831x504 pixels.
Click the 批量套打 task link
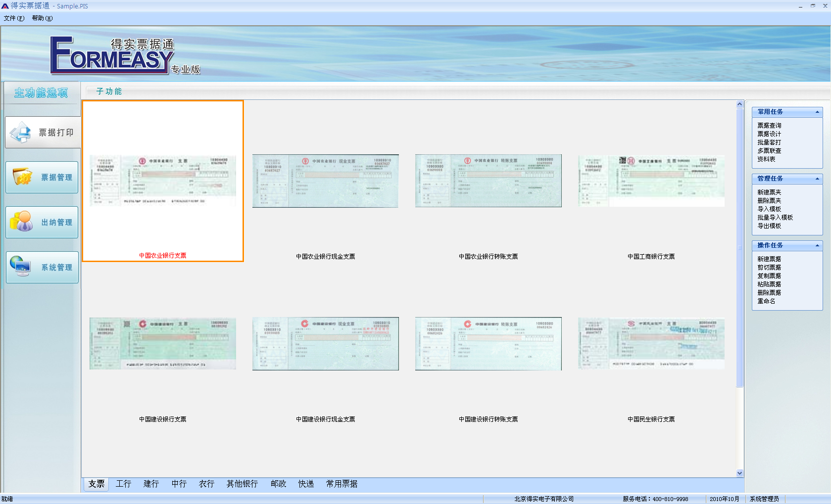769,142
